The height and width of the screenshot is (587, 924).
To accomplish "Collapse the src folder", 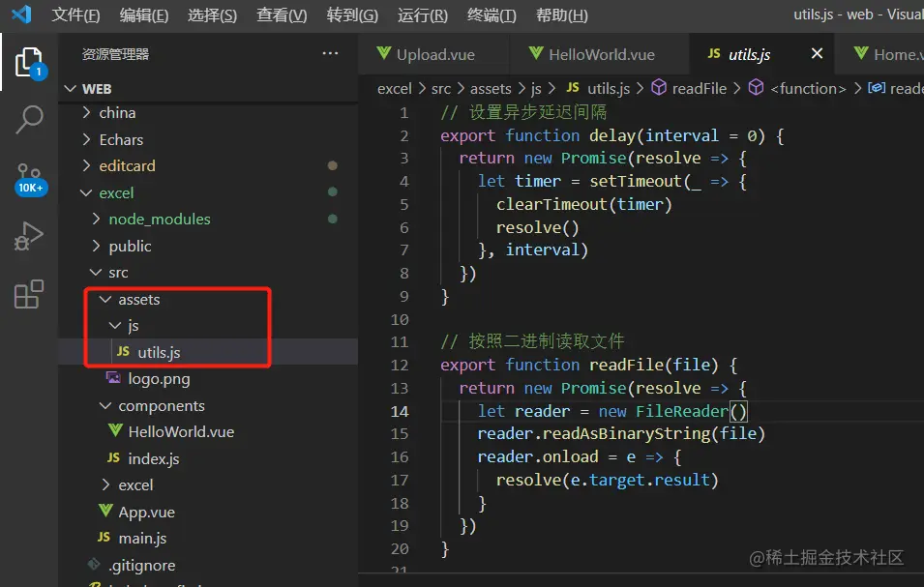I will pyautogui.click(x=96, y=272).
